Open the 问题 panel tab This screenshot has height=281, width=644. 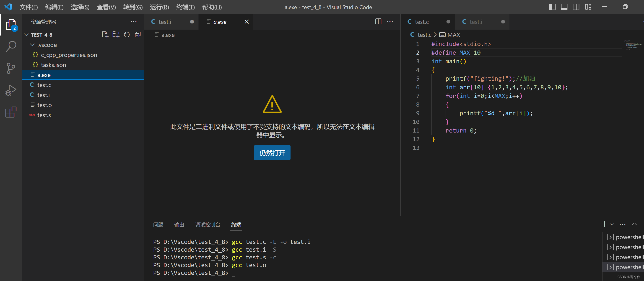[158, 225]
